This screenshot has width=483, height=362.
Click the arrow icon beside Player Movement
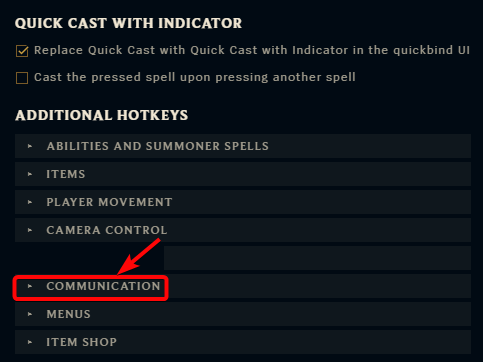point(30,202)
